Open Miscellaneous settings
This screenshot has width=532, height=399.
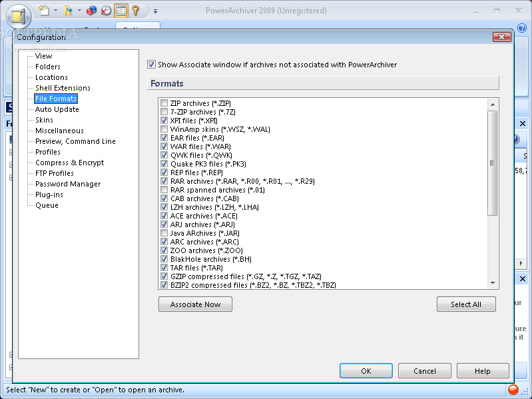(x=59, y=131)
